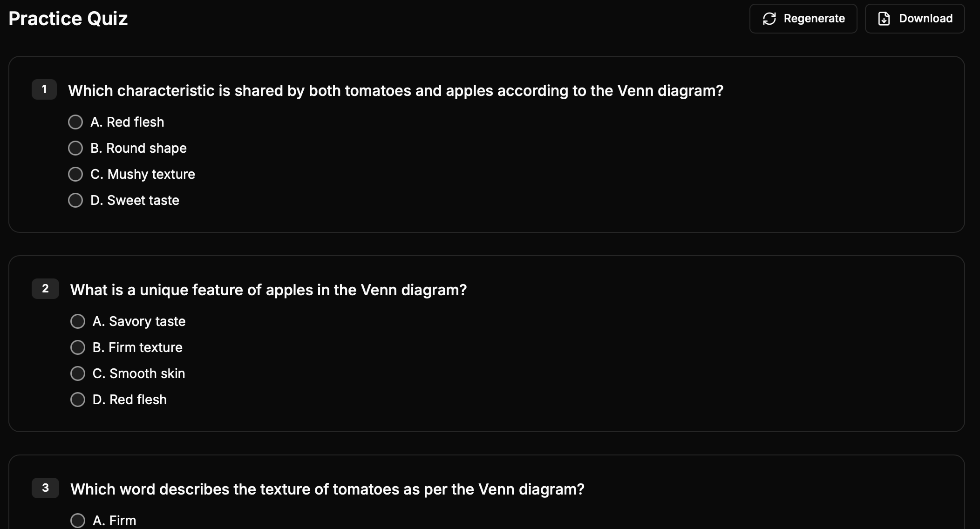Click the Regenerate refresh icon
The image size is (980, 529).
pos(769,19)
